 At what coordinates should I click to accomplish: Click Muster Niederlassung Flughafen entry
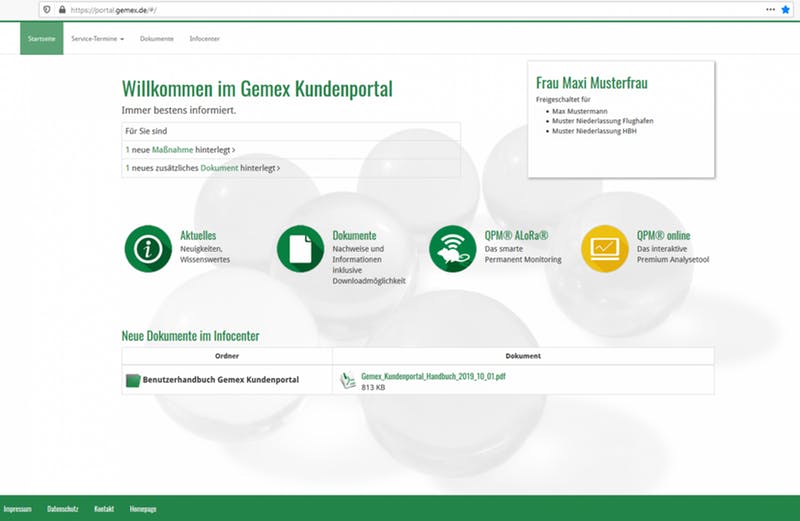point(603,121)
